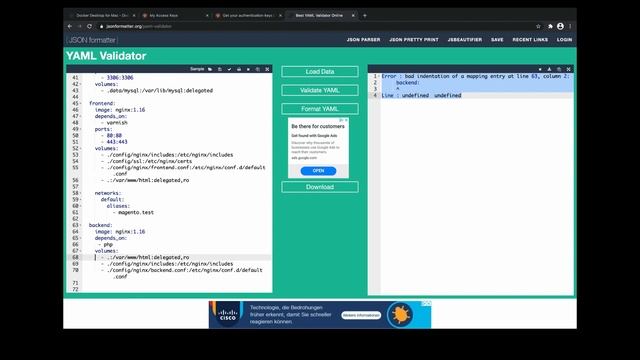Open Chrome three-dot menu
The image size is (640, 360).
tap(570, 26)
